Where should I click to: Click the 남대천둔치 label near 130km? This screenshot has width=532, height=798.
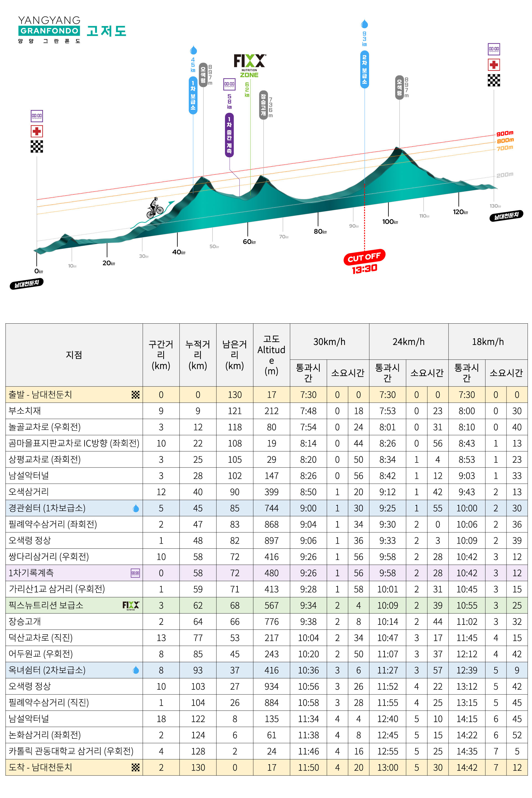pos(506,216)
